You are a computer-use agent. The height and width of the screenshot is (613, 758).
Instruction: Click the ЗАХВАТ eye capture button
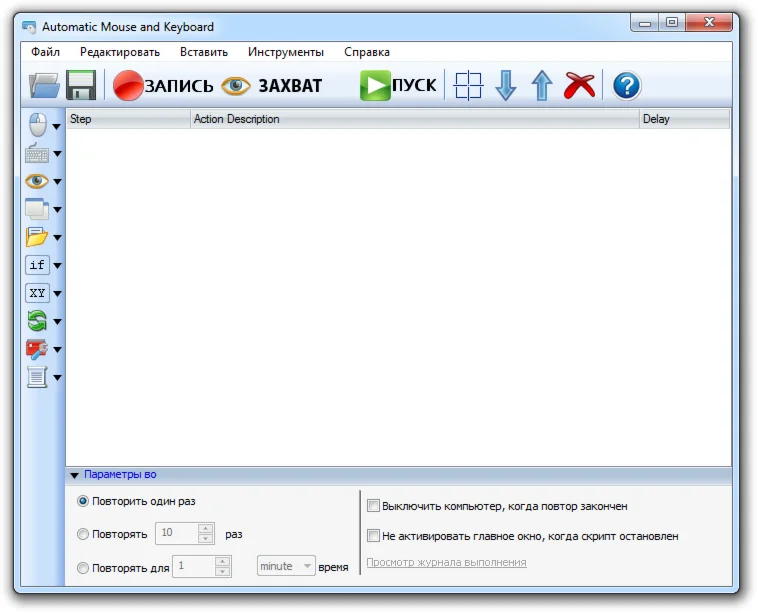271,86
